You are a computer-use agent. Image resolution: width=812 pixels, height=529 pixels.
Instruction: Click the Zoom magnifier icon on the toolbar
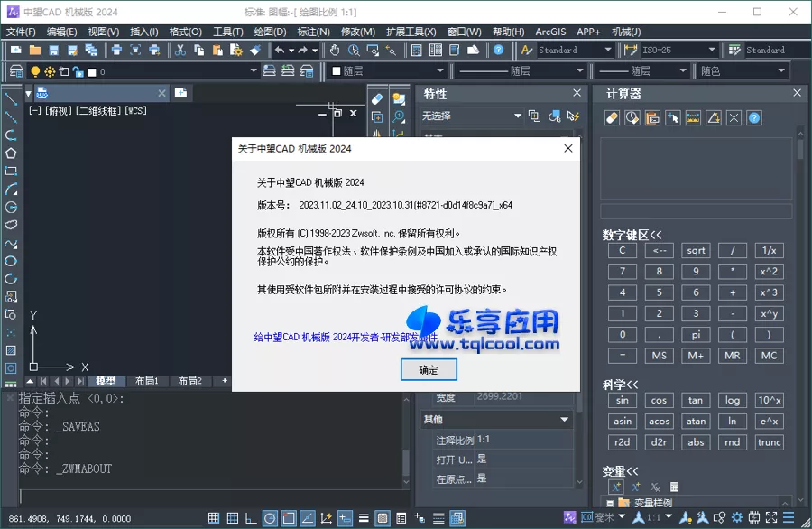click(x=353, y=51)
